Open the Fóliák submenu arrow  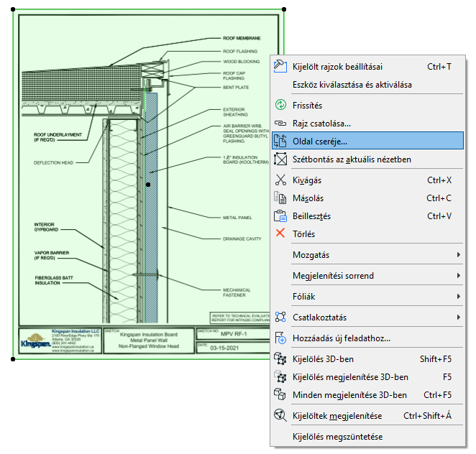(458, 297)
